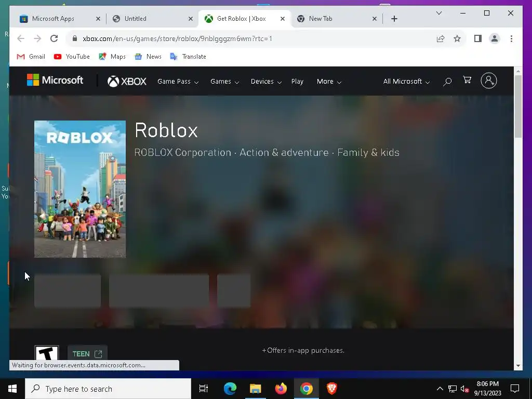Viewport: 532px width, 399px height.
Task: Expand the Game Pass menu
Action: (178, 82)
